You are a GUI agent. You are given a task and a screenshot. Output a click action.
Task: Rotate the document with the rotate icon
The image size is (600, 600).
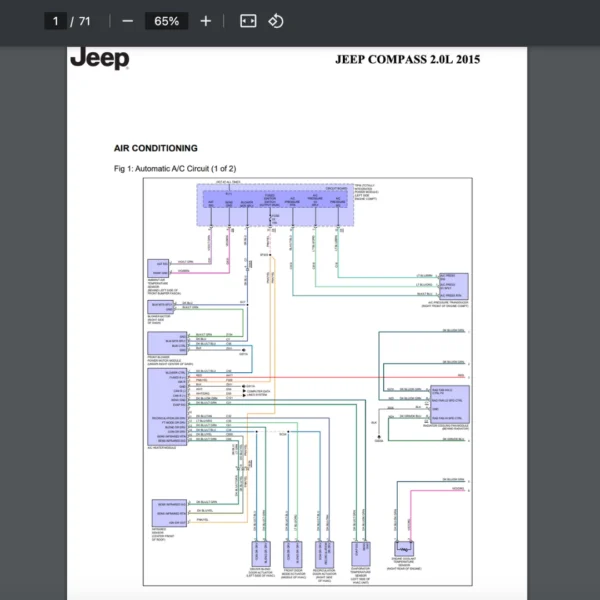276,21
